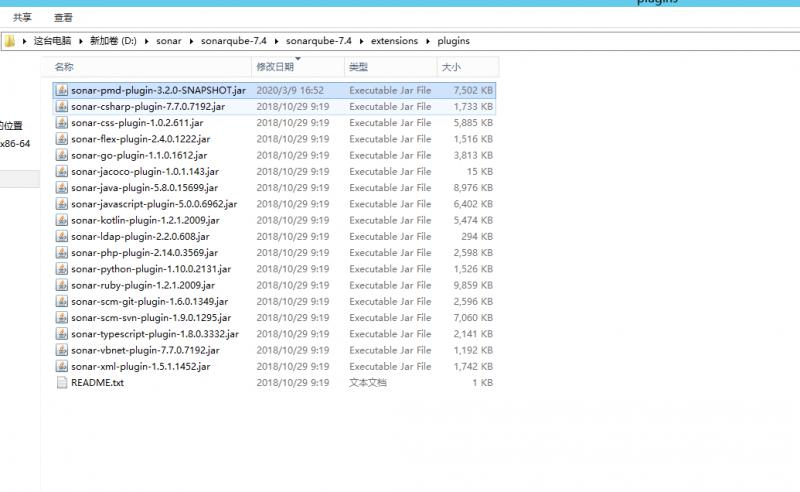This screenshot has height=492, width=800.
Task: Select file sonar-go-plugin-1.1.0.1612.jar
Action: click(139, 155)
